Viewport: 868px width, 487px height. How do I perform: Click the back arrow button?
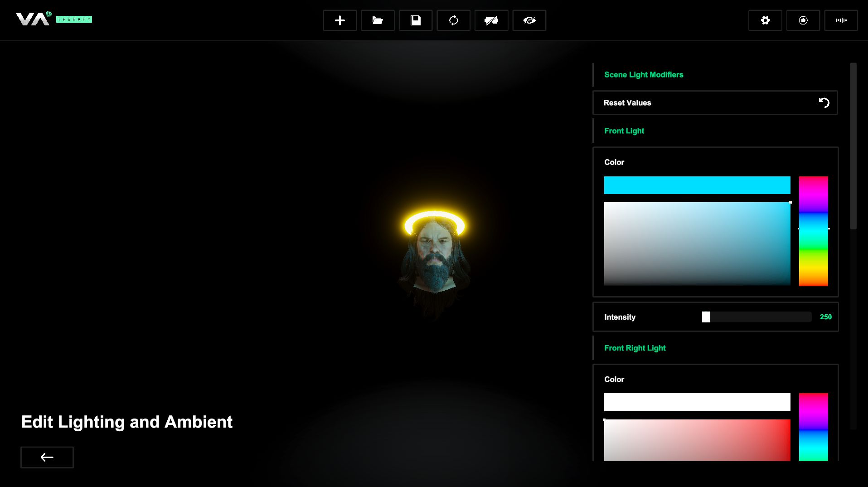pyautogui.click(x=47, y=457)
